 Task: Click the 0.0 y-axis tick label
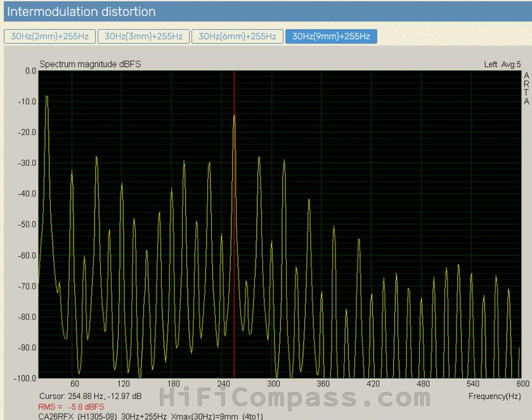30,71
